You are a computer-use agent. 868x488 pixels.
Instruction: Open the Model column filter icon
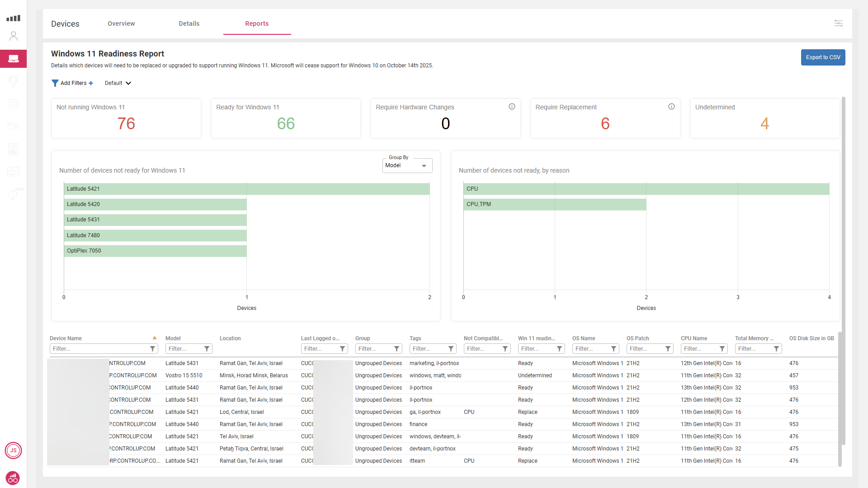tap(207, 349)
